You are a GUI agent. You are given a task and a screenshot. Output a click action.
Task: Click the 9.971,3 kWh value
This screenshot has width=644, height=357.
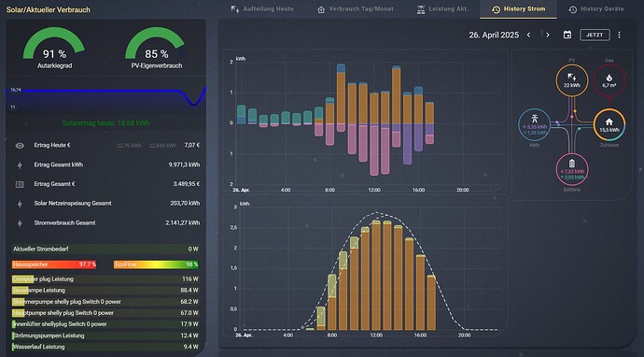[x=184, y=164]
